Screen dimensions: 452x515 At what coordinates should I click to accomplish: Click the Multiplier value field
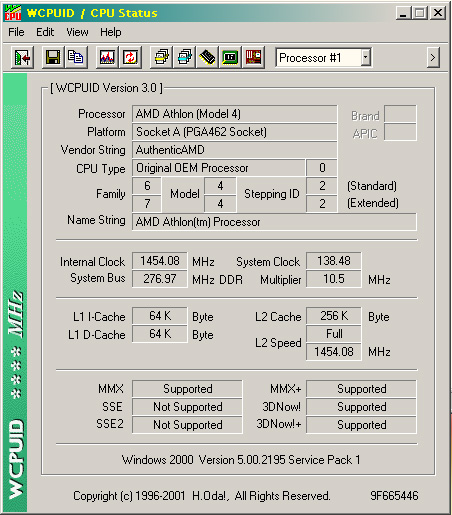coord(334,279)
